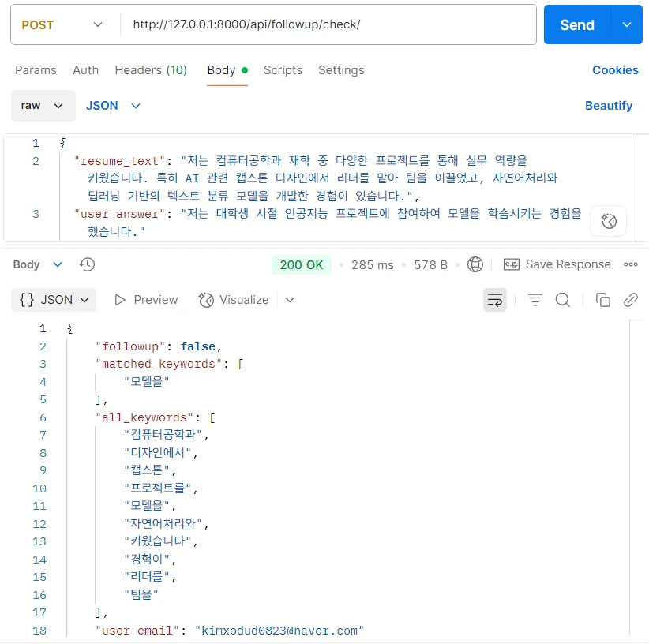The image size is (649, 644).
Task: Search within the response body
Action: 562,300
